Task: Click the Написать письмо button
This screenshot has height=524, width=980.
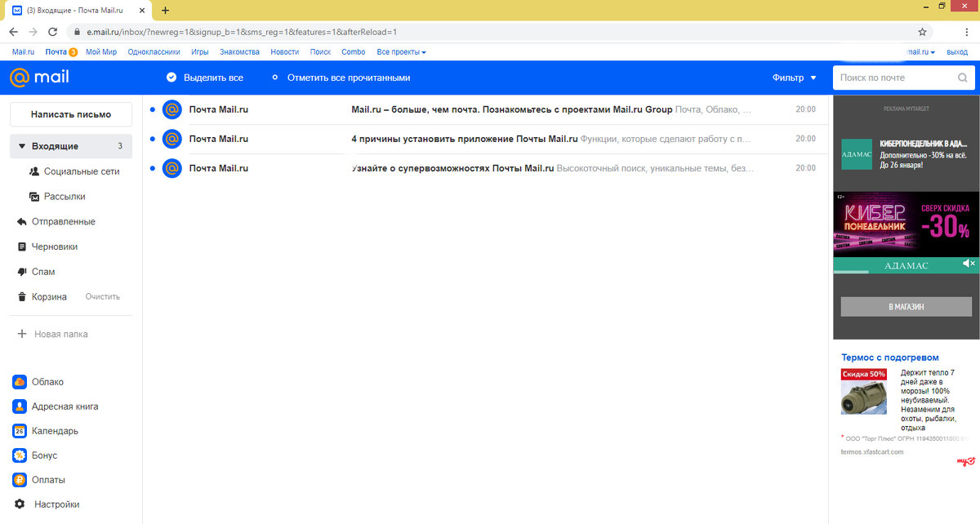Action: click(71, 114)
